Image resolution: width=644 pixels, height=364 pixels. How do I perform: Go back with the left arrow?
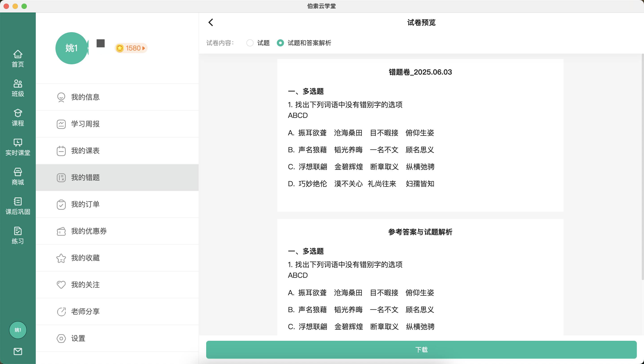pos(211,23)
